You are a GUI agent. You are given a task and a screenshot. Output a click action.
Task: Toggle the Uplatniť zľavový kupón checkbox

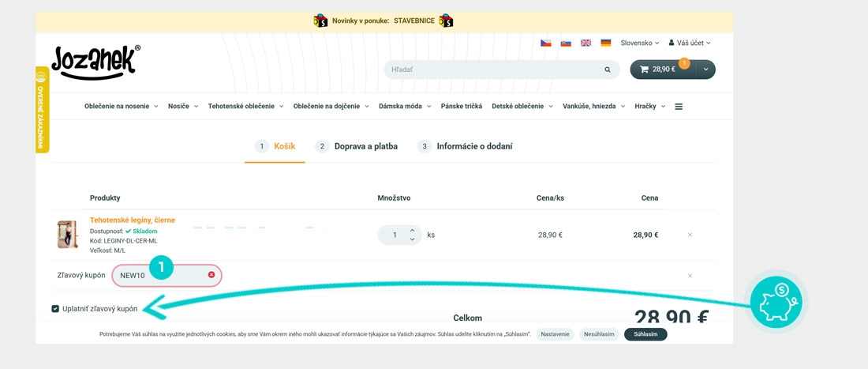[55, 309]
